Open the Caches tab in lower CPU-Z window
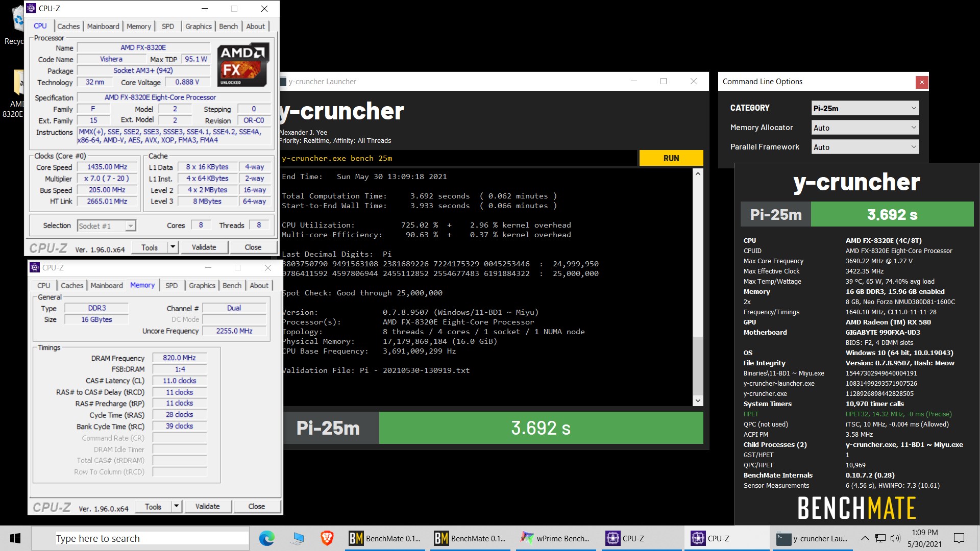This screenshot has width=980, height=551. [x=72, y=285]
